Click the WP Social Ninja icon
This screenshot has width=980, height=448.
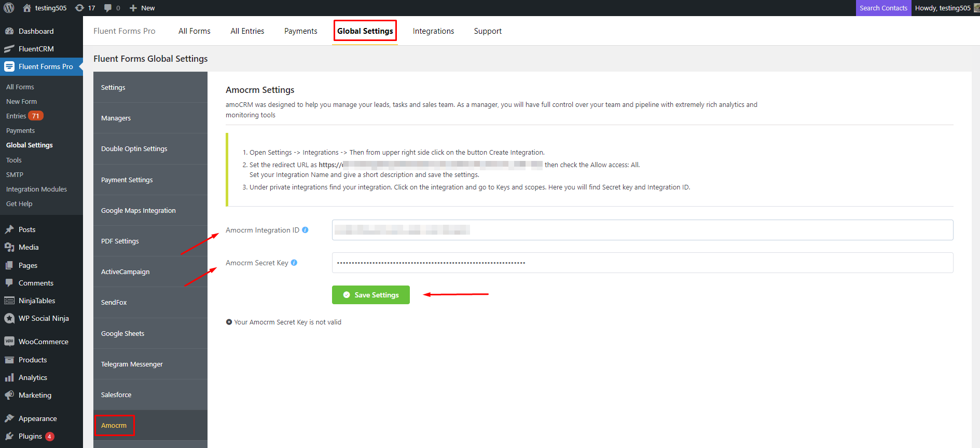pyautogui.click(x=9, y=318)
